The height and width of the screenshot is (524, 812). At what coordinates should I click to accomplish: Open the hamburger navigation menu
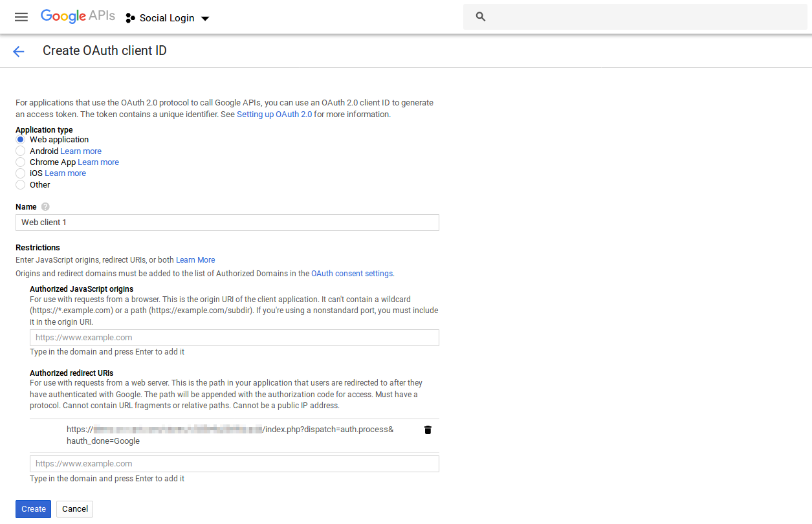pyautogui.click(x=21, y=17)
